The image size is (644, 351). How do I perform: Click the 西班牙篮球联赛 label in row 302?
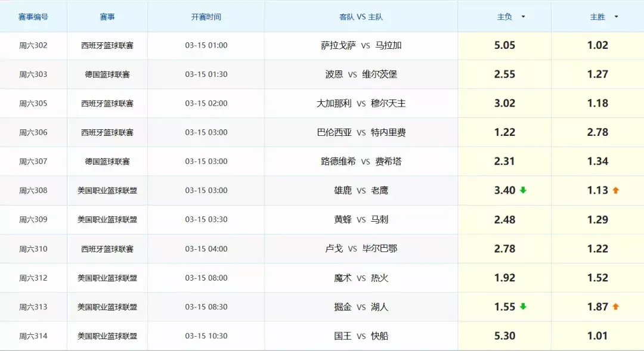(106, 45)
